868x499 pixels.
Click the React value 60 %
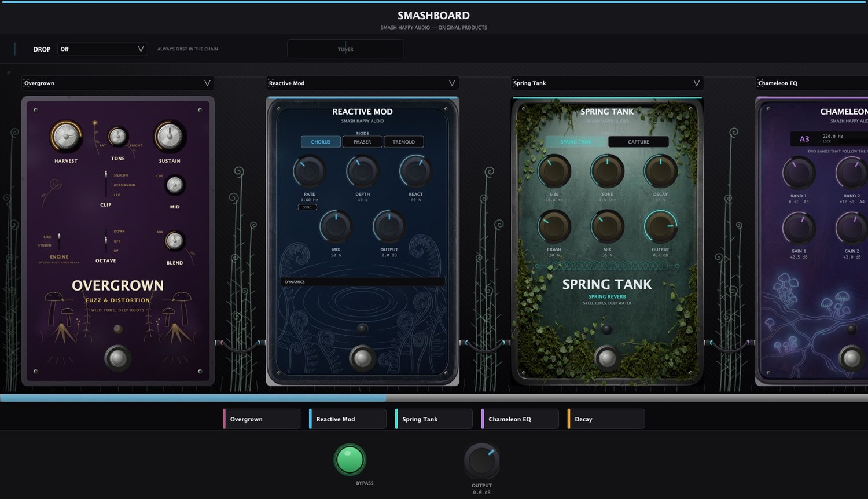[x=415, y=200]
